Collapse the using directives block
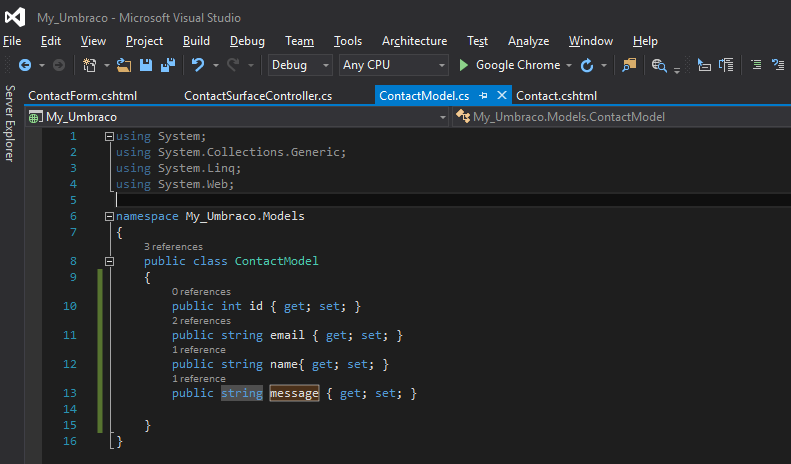 click(109, 136)
